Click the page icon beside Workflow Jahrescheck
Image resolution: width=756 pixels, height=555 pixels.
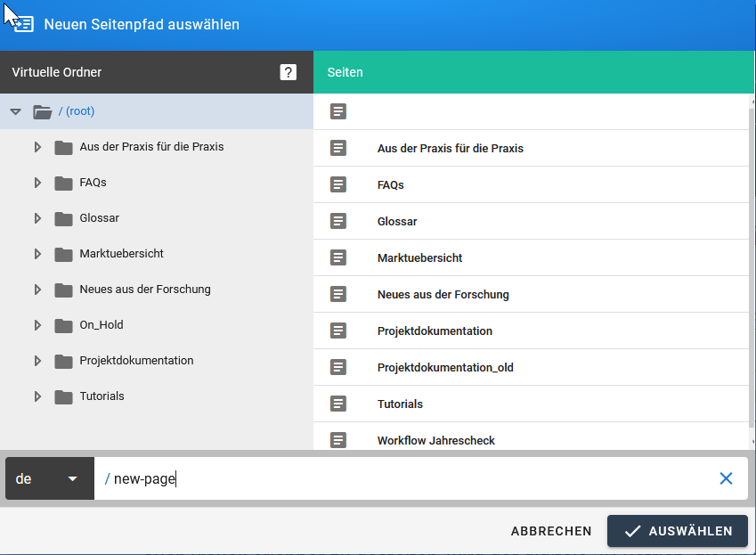coord(338,440)
